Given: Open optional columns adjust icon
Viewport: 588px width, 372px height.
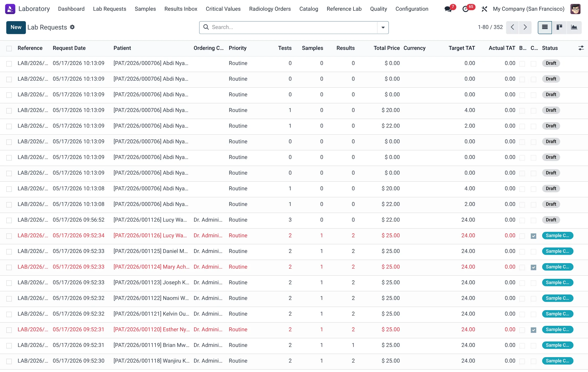Looking at the screenshot, I should (x=581, y=48).
